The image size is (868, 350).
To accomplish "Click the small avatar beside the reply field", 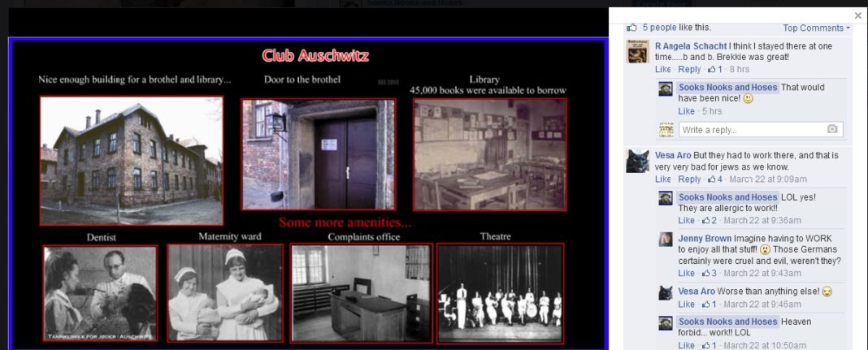I will point(666,129).
